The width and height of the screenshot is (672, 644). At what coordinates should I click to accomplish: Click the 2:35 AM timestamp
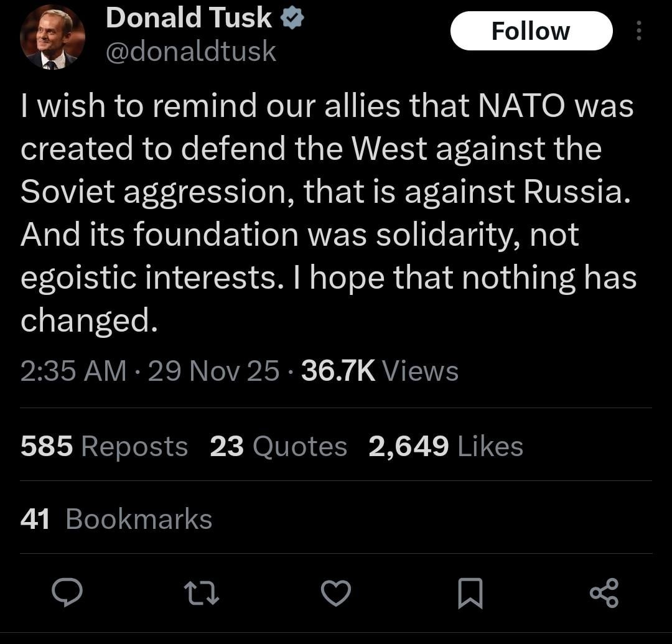pos(73,371)
